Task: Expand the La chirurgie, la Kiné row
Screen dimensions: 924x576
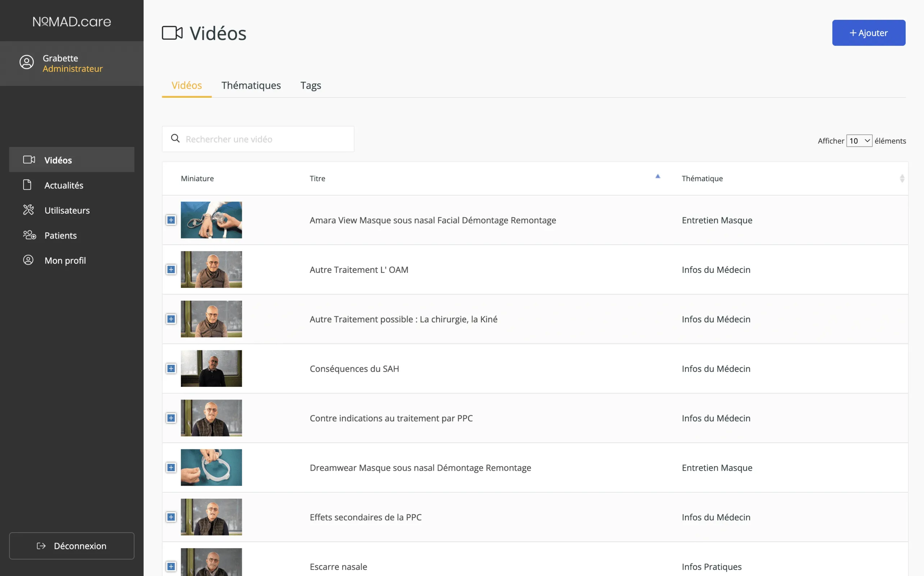Action: click(171, 319)
